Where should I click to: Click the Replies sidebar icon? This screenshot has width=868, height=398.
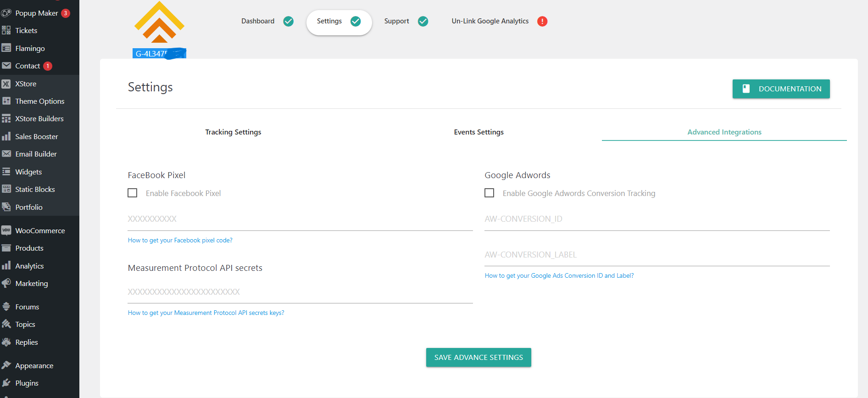click(6, 342)
